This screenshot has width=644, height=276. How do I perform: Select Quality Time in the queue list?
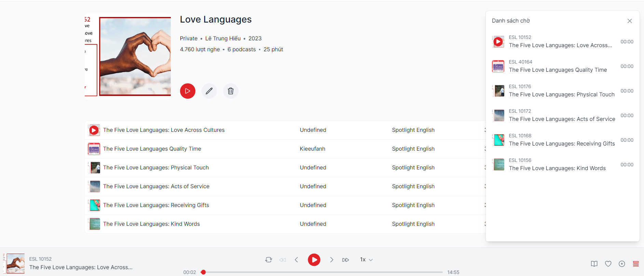point(558,70)
